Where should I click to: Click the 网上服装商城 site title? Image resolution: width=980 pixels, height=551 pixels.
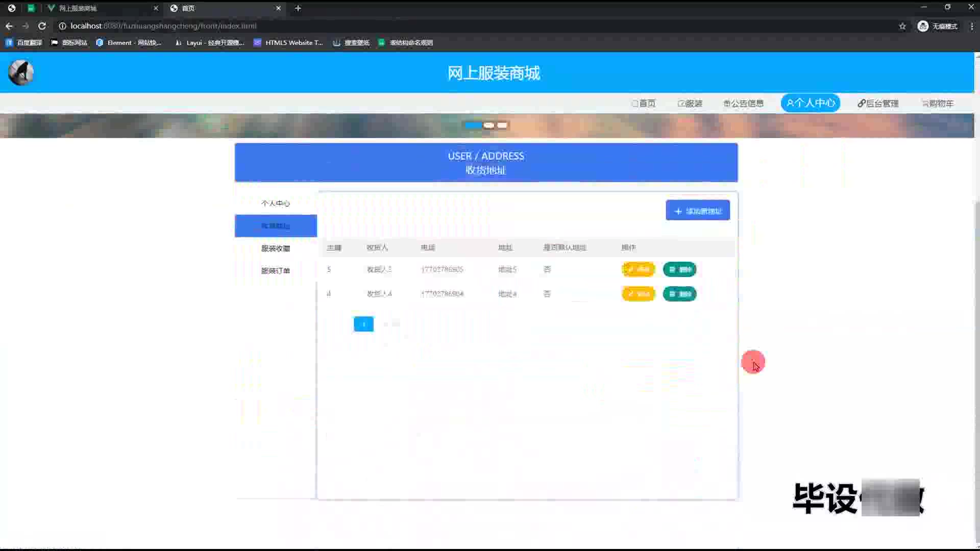(494, 73)
